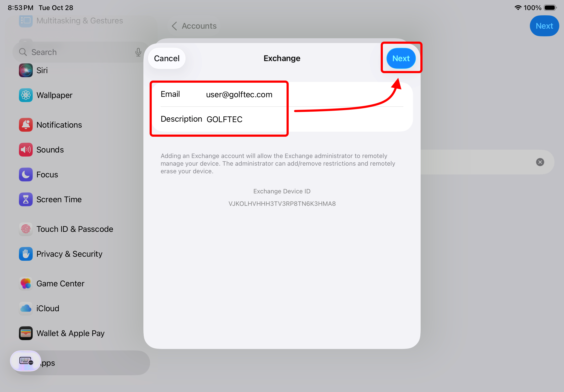The height and width of the screenshot is (392, 564).
Task: Cancel the Exchange account setup
Action: click(167, 59)
